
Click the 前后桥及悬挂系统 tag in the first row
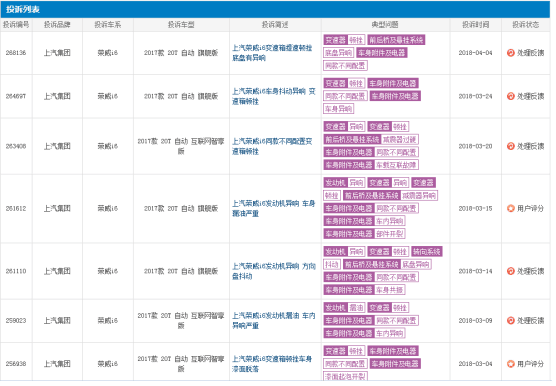coord(396,40)
